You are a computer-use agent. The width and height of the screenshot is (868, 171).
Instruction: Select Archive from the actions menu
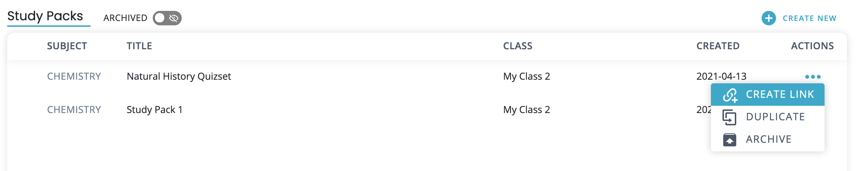(768, 139)
